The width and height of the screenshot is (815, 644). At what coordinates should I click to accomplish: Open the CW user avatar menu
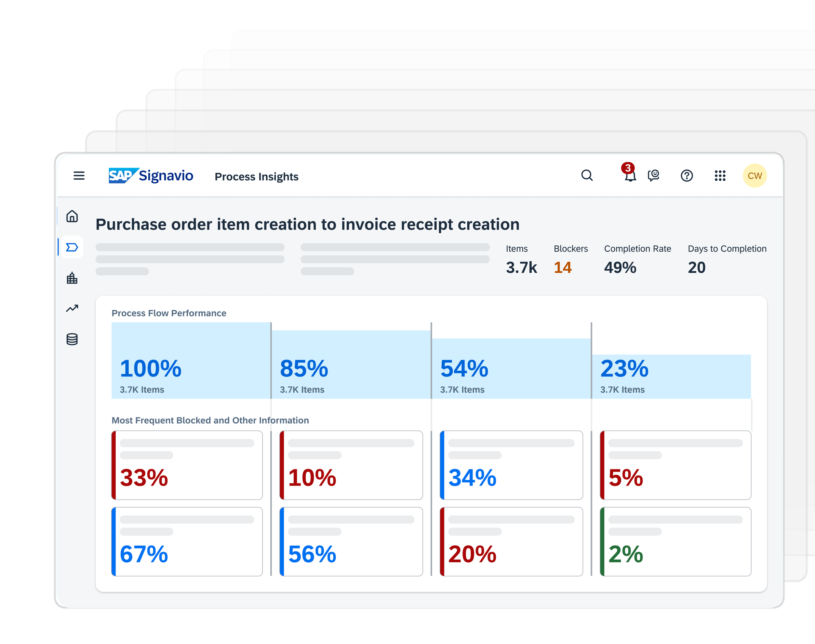pyautogui.click(x=754, y=176)
